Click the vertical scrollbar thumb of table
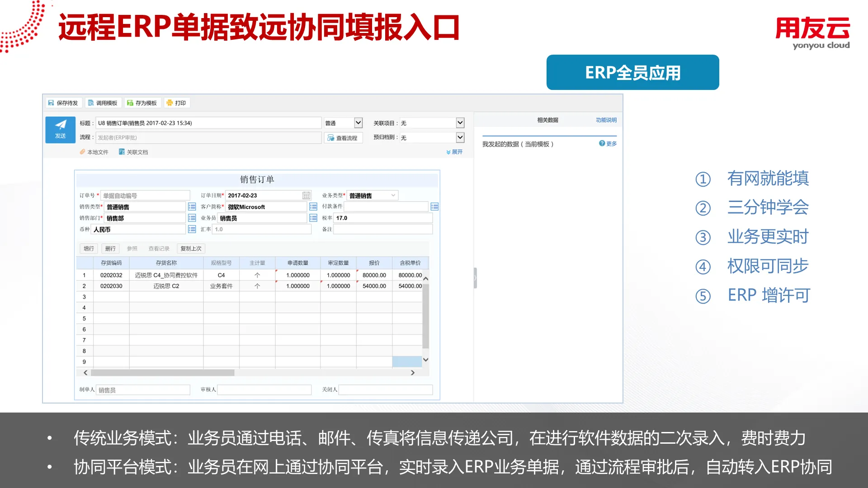This screenshot has height=488, width=868. tap(425, 316)
